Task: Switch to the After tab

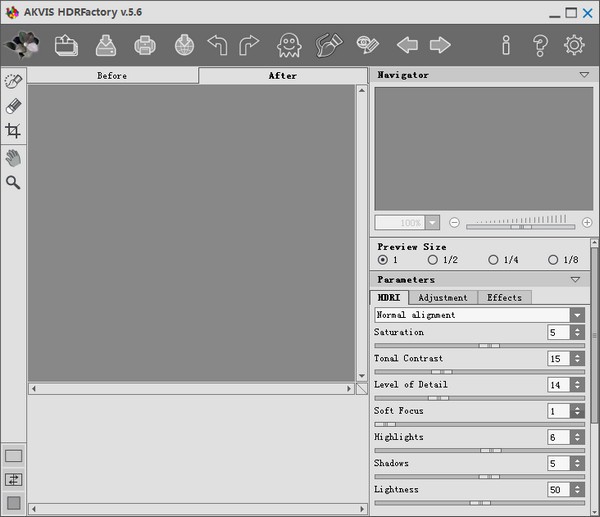Action: 283,75
